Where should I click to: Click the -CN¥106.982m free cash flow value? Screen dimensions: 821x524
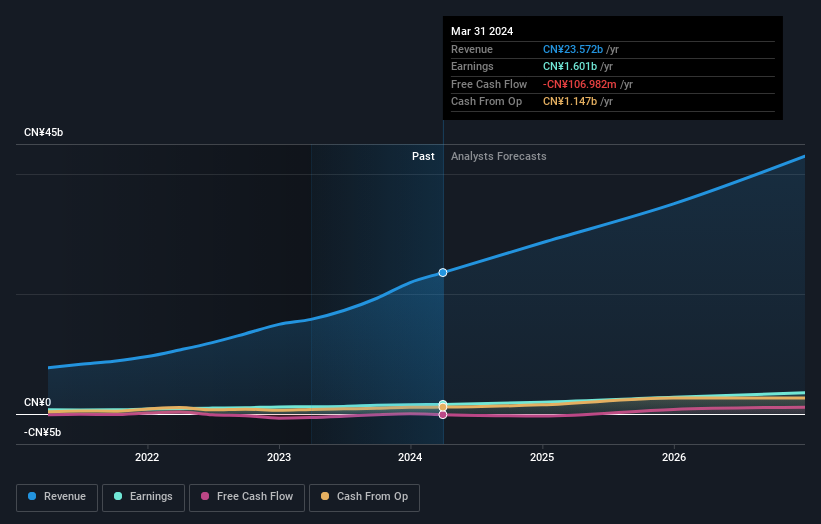(x=580, y=84)
